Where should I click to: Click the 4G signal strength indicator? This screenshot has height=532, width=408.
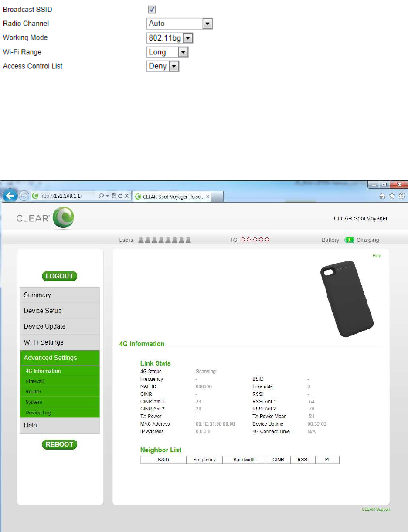click(255, 240)
